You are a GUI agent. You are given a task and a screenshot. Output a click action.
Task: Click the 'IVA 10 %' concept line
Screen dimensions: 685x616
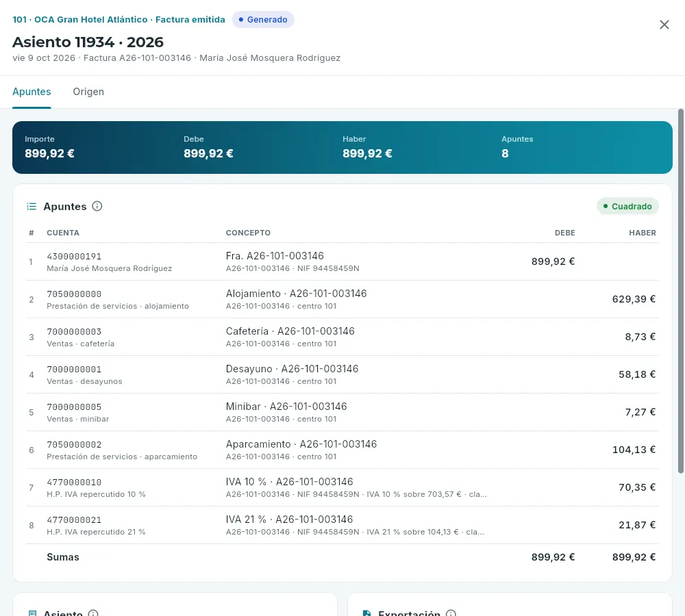(x=289, y=482)
